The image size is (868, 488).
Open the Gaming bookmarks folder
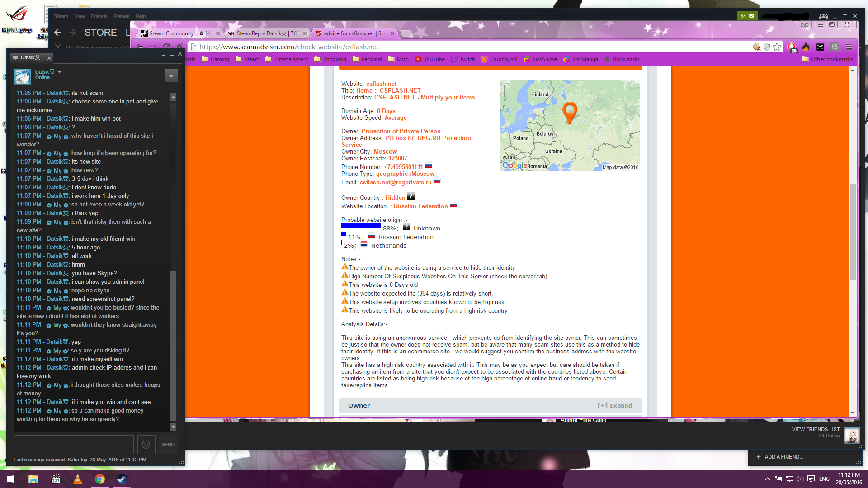(215, 59)
